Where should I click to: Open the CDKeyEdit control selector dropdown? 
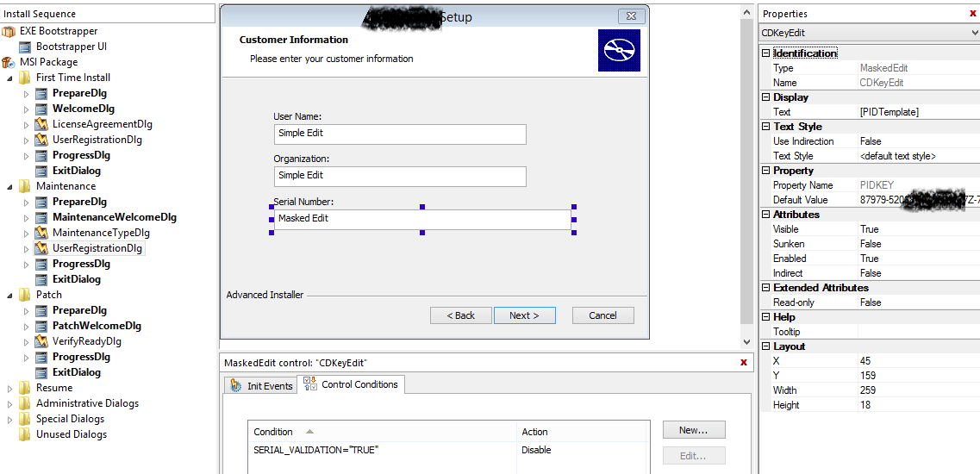973,33
